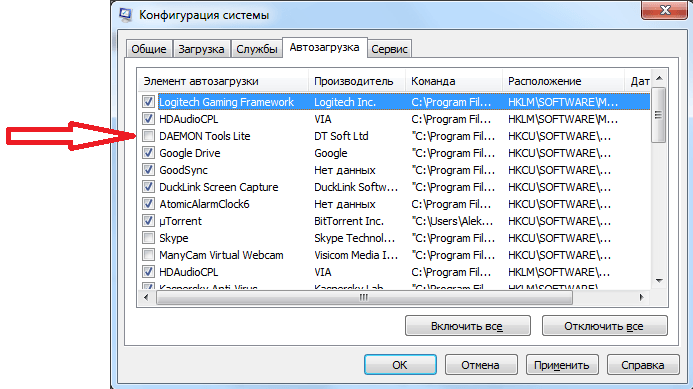Image resolution: width=693 pixels, height=389 pixels.
Task: Click the Отключить все button
Action: click(604, 326)
